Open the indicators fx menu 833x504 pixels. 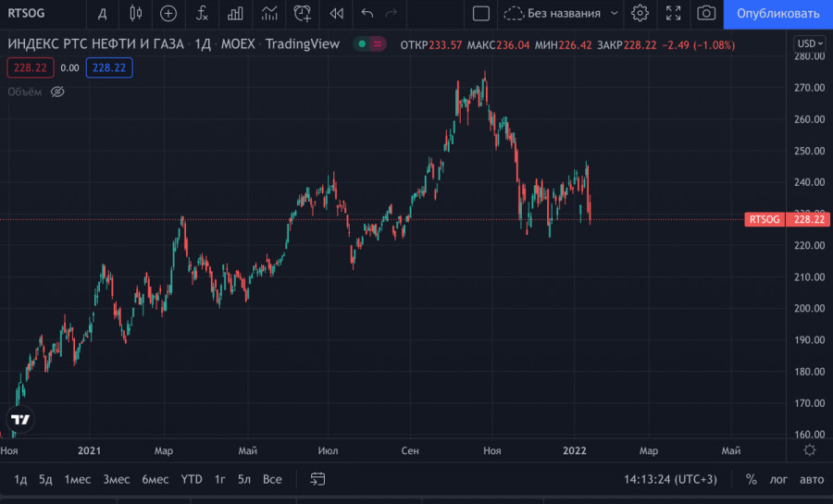202,13
